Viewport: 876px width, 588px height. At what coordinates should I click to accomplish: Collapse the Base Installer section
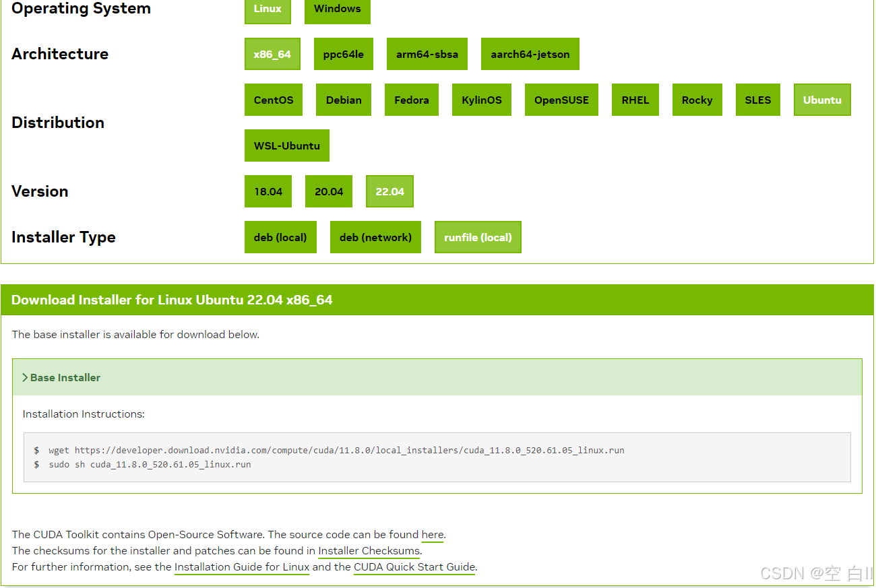coord(437,377)
